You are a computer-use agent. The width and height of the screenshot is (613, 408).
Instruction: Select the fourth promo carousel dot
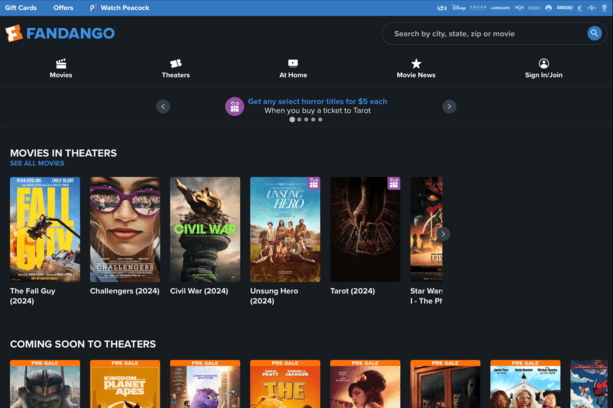tap(313, 120)
